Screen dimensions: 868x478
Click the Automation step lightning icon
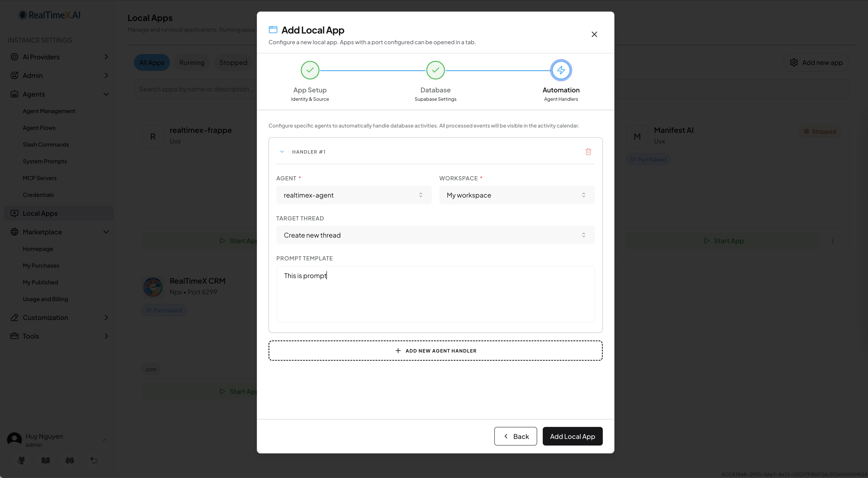pyautogui.click(x=561, y=70)
